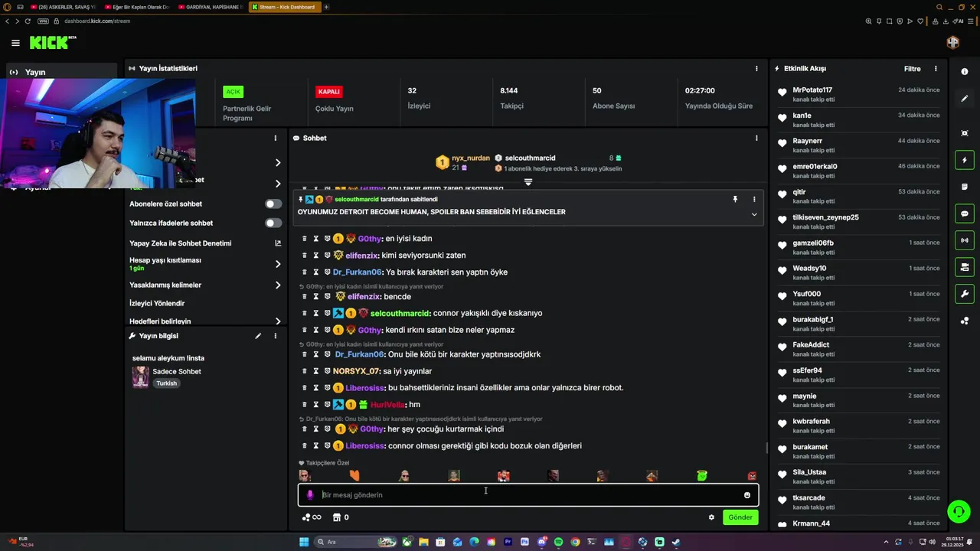Select the pencil edit icon in the right sidebar
Image resolution: width=980 pixels, height=551 pixels.
pyautogui.click(x=965, y=99)
